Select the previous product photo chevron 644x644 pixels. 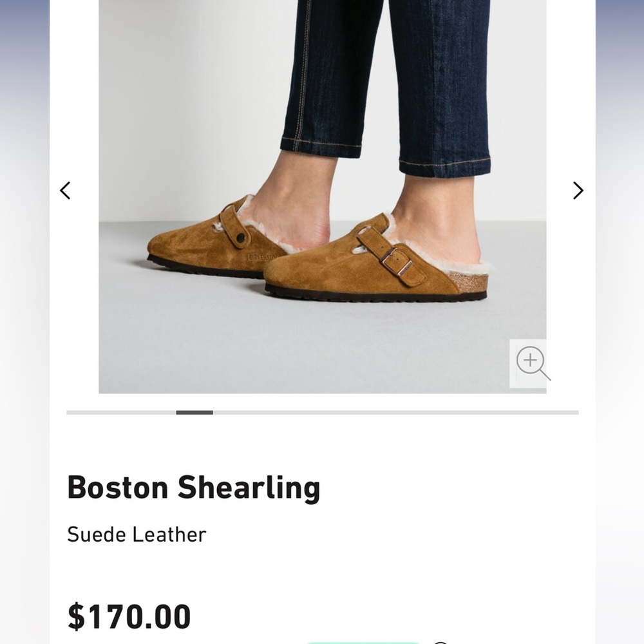(x=65, y=191)
